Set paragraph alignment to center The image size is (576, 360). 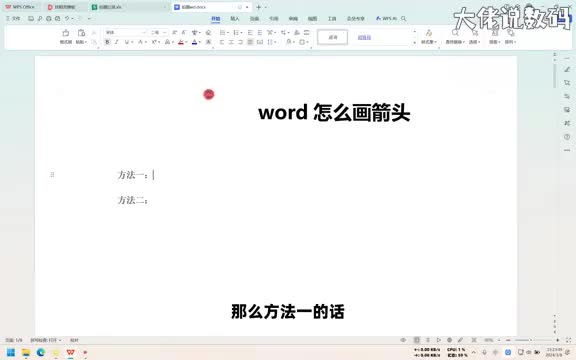231,42
